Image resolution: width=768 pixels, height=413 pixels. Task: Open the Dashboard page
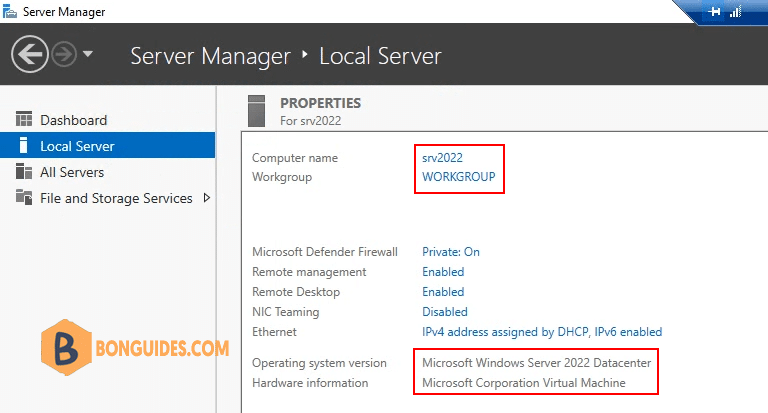pos(73,120)
